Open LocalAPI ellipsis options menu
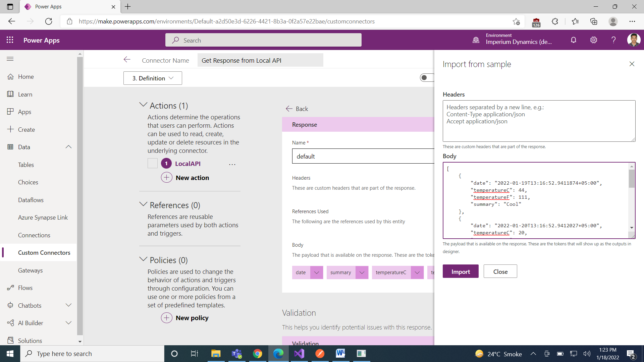 pos(232,164)
